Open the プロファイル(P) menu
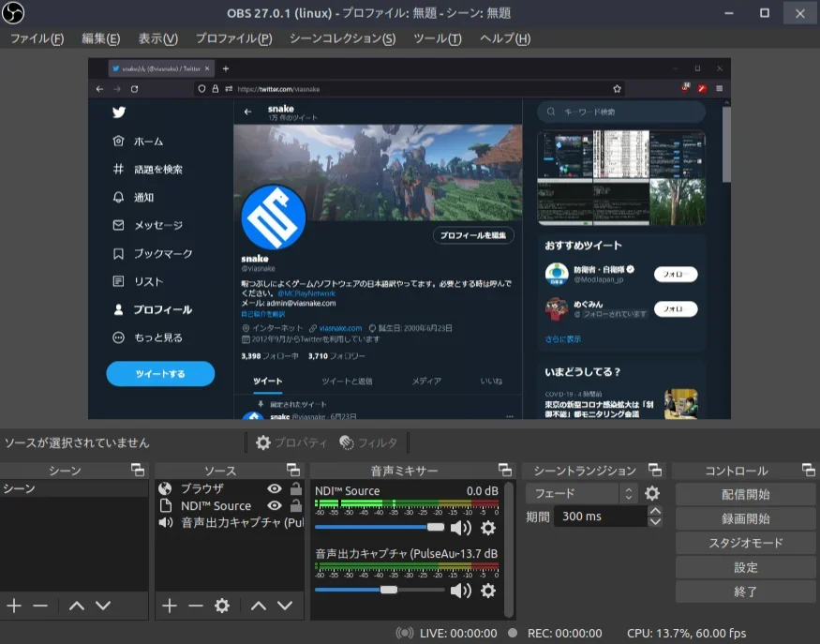Viewport: 820px width, 644px height. [233, 38]
